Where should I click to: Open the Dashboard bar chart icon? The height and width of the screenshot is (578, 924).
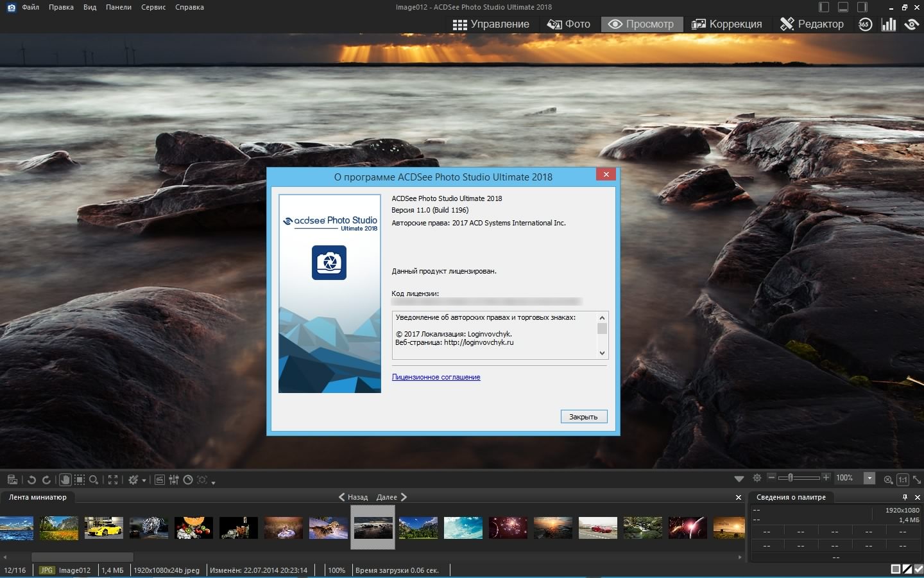pos(889,24)
